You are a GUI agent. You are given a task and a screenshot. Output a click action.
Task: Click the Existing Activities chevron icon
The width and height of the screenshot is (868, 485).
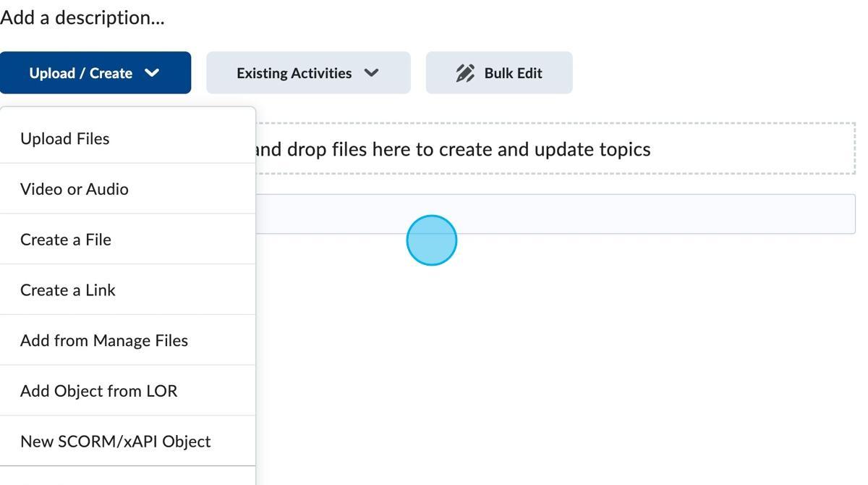372,72
